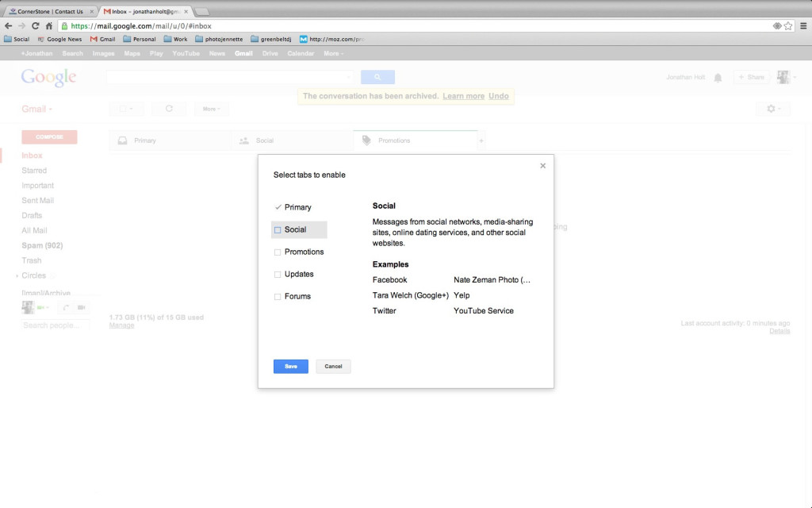The width and height of the screenshot is (812, 508).
Task: Start a phone call from chat
Action: pyautogui.click(x=66, y=307)
